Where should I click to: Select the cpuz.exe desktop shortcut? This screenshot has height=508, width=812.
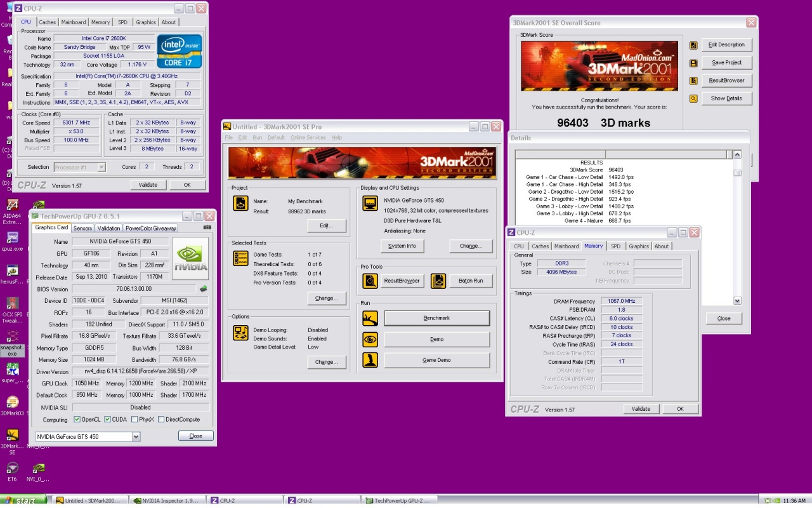point(12,238)
